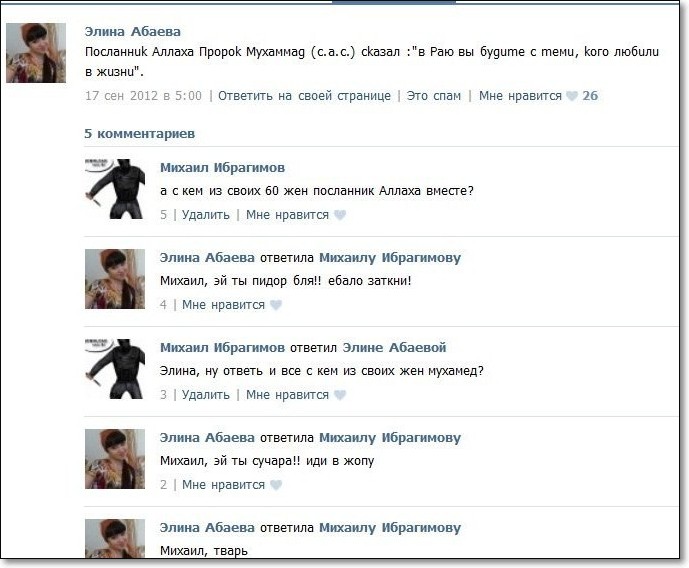Click 'Мне нравится' on the main post
Screen dimensions: 689x568
point(520,95)
